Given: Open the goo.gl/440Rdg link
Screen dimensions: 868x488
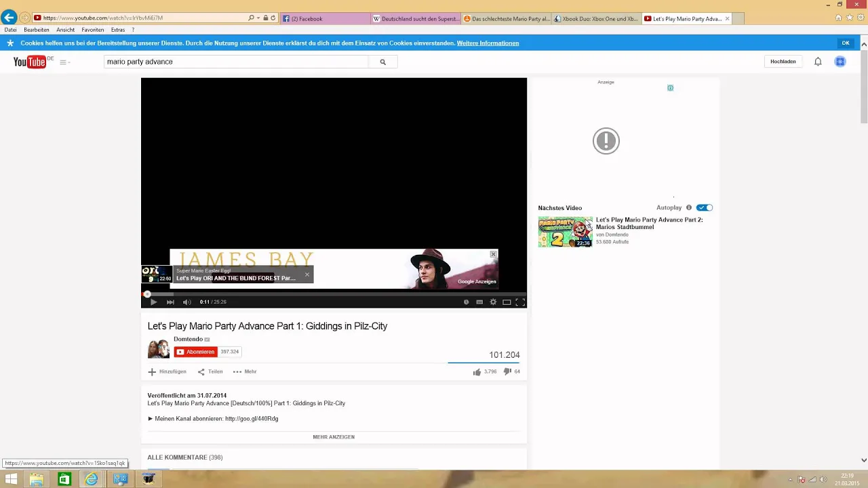Looking at the screenshot, I should click(x=252, y=419).
